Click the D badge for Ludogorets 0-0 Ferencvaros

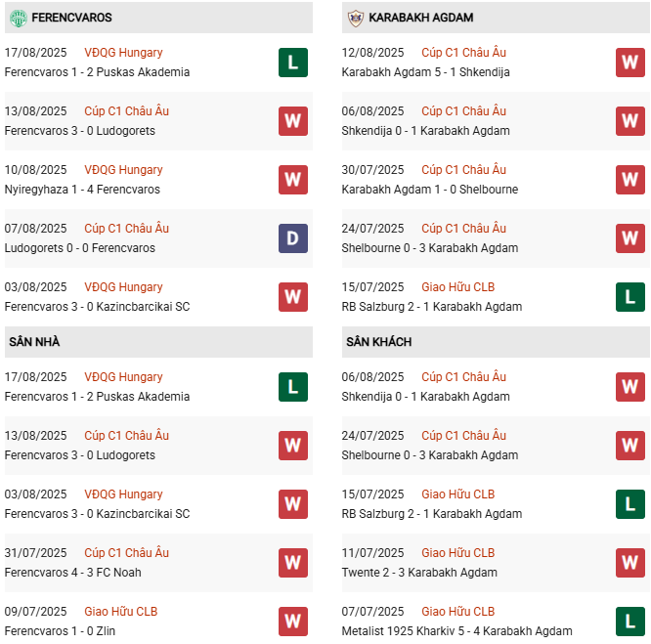(x=293, y=238)
